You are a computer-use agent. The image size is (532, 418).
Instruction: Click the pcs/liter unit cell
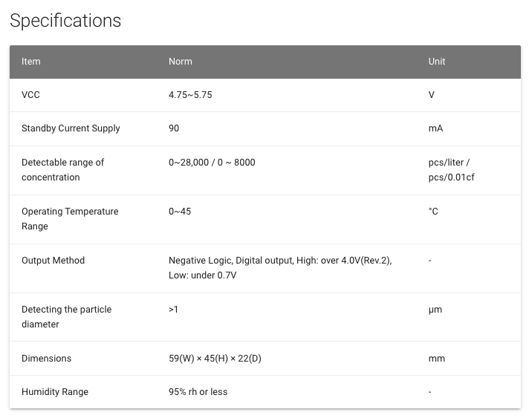point(451,169)
